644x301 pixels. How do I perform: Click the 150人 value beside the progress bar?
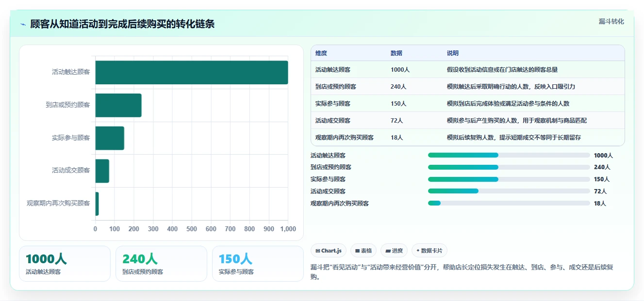(602, 179)
